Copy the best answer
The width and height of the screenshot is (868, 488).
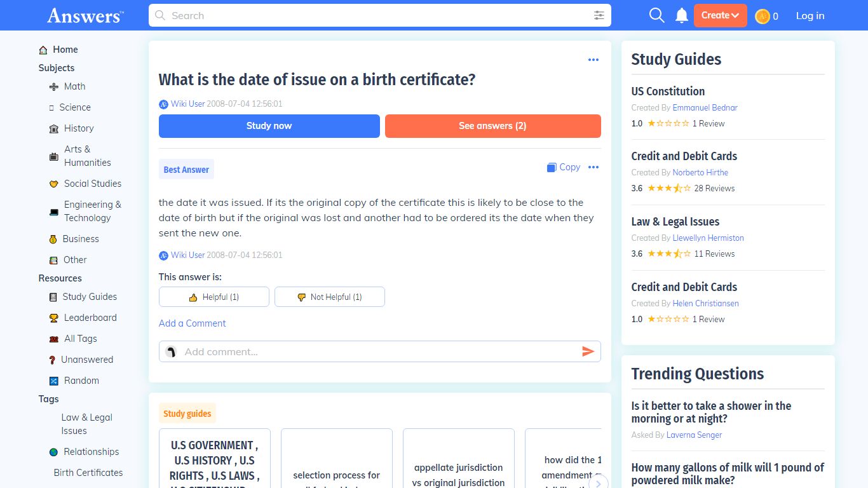point(564,167)
